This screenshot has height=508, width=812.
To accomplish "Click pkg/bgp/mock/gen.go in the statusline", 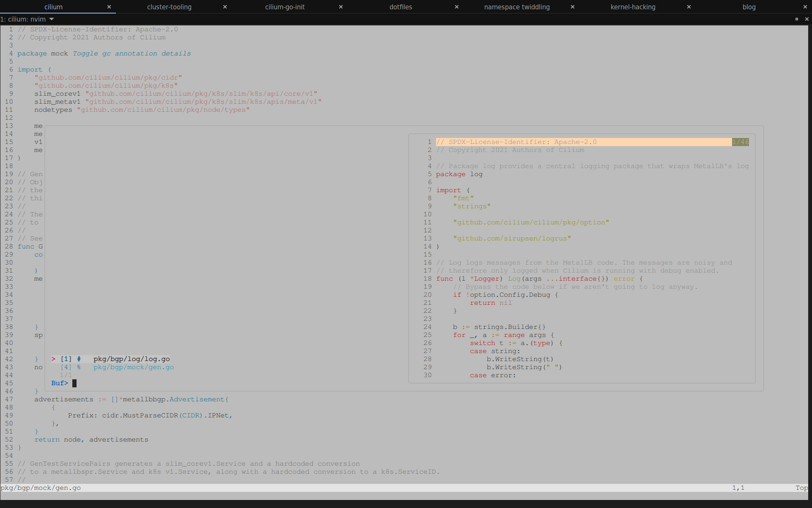I will click(41, 488).
